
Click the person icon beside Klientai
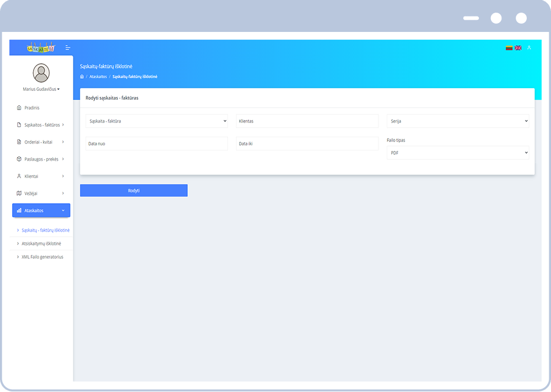tap(19, 176)
